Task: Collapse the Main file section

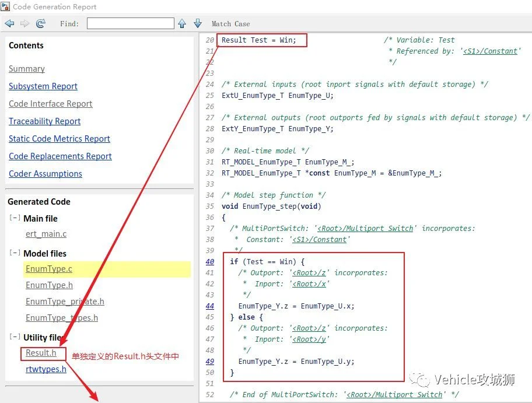Action: (15, 218)
